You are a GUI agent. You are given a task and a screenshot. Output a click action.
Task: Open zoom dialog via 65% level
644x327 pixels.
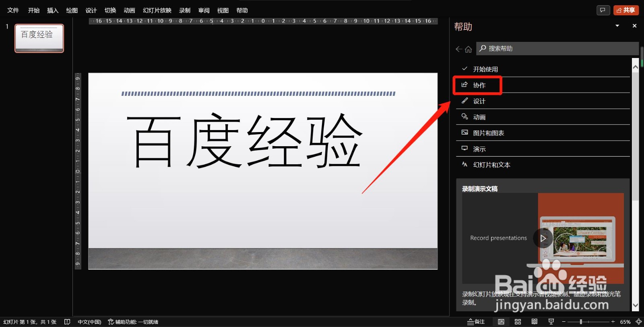point(625,322)
